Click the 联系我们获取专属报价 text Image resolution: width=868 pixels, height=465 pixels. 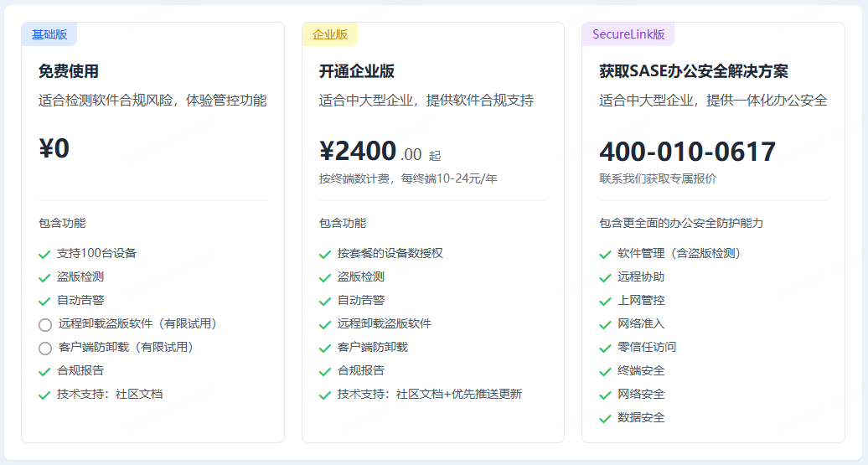click(x=658, y=178)
